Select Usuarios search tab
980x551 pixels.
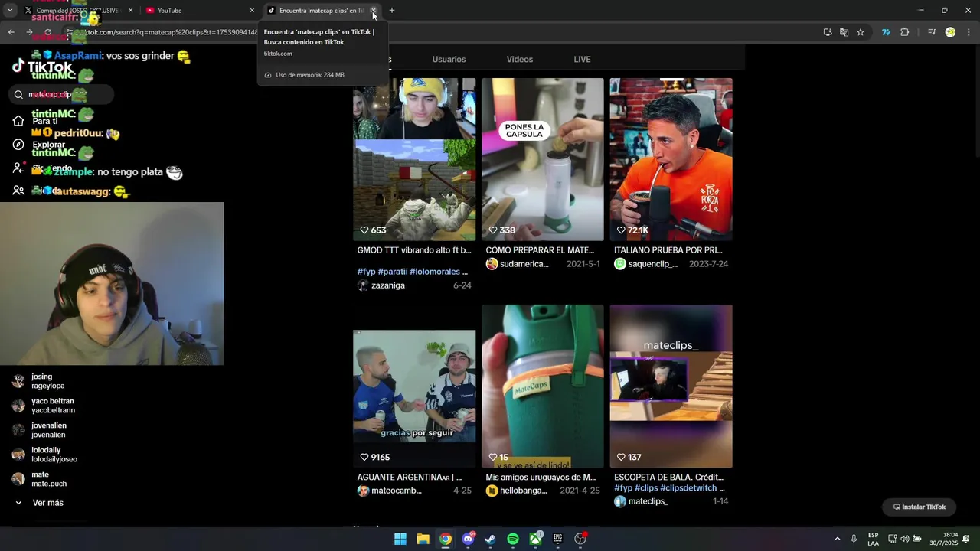(449, 60)
